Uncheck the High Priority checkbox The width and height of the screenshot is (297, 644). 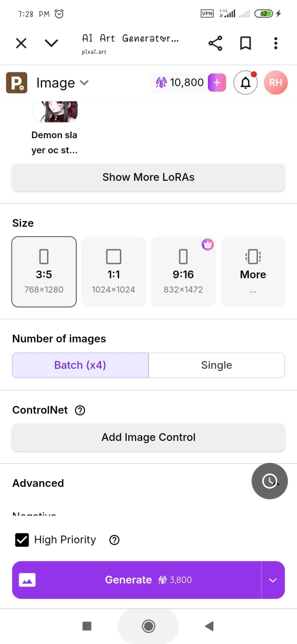(x=22, y=540)
